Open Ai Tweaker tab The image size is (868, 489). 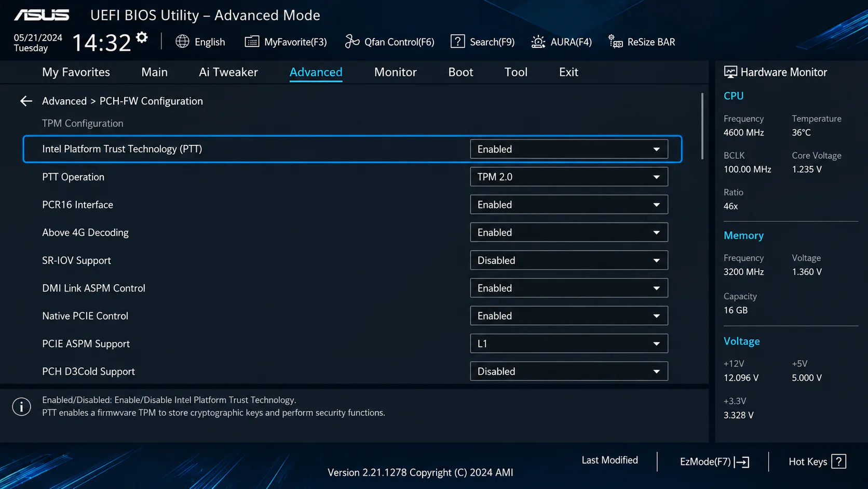click(228, 72)
